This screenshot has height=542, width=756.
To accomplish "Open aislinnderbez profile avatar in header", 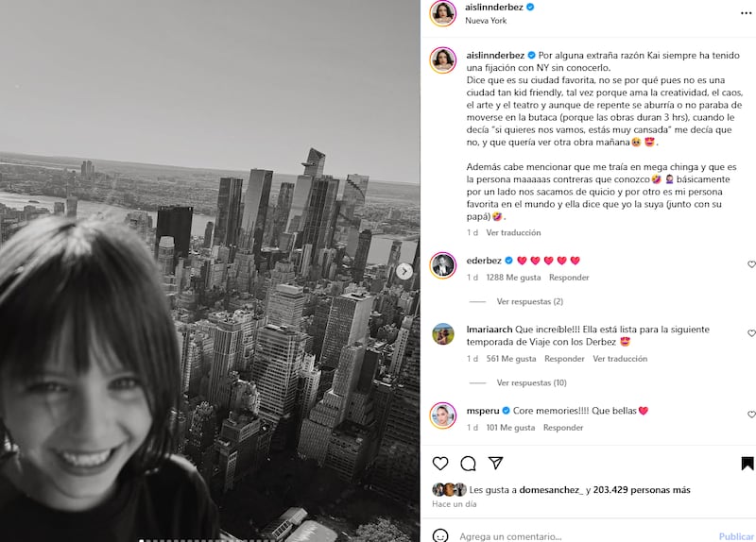I will [442, 13].
